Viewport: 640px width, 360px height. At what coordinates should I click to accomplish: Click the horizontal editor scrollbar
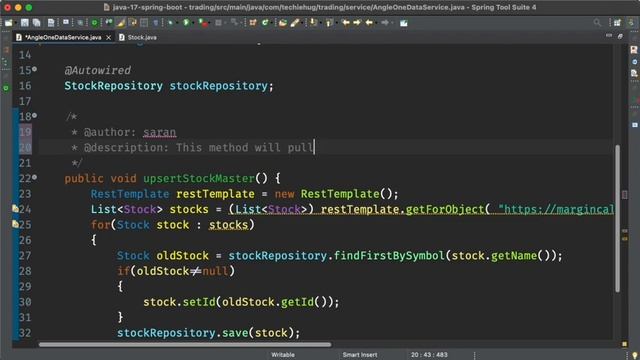coord(184,344)
